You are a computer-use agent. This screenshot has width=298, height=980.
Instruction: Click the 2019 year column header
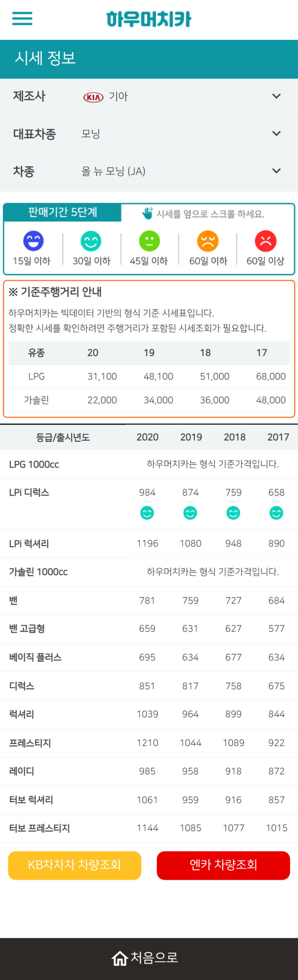pyautogui.click(x=191, y=437)
